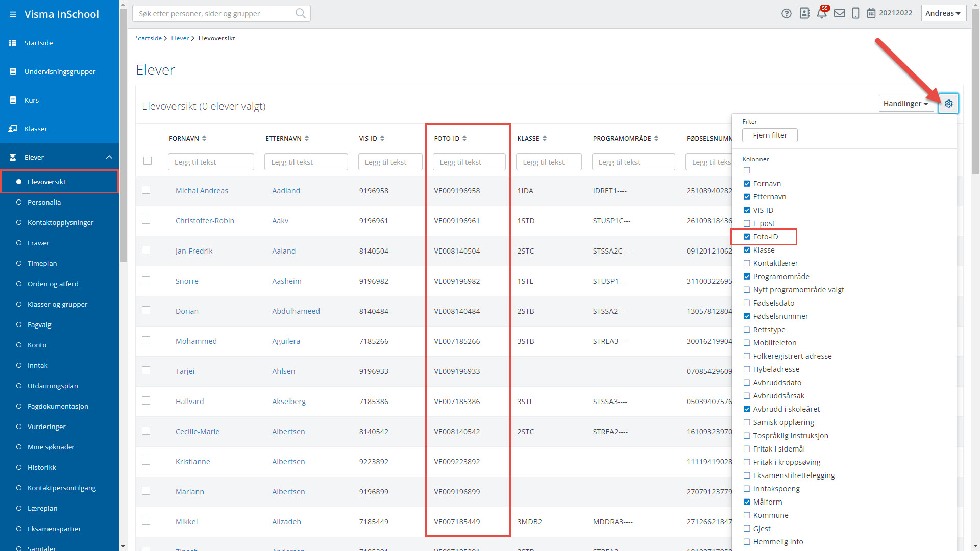
Task: Uncheck the Avbrudd i skoleåret column
Action: [747, 409]
